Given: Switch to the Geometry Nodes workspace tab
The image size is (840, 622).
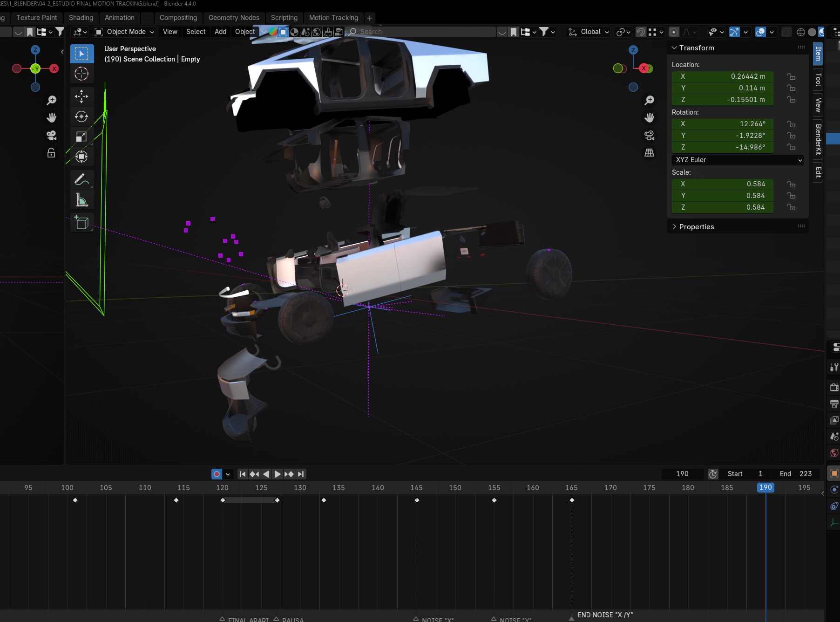Looking at the screenshot, I should click(x=234, y=18).
